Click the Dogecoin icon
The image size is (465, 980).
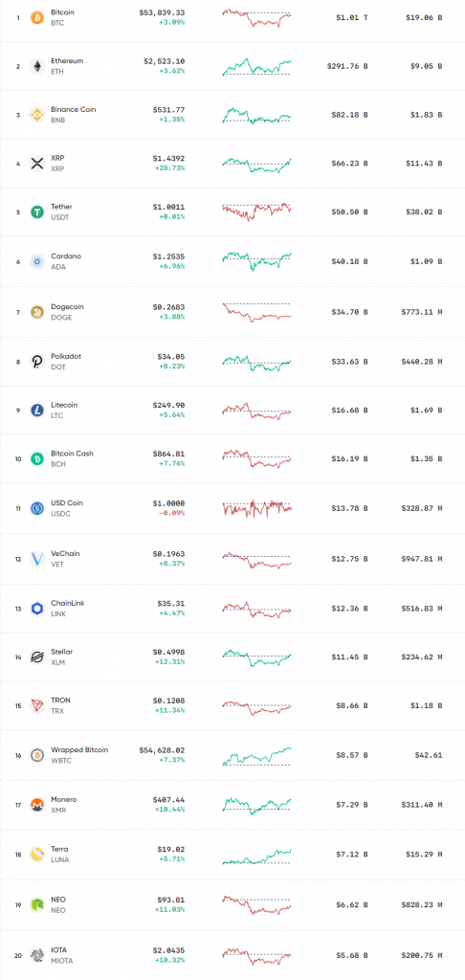coord(37,312)
